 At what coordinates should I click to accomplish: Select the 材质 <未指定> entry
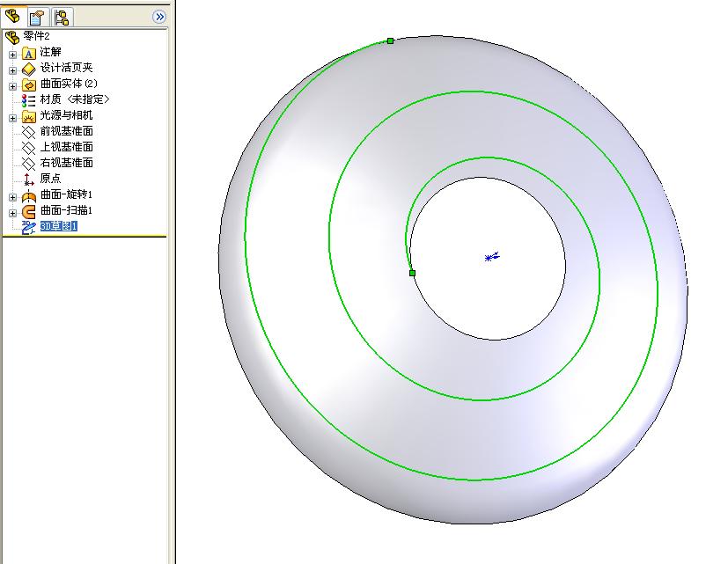pos(75,99)
